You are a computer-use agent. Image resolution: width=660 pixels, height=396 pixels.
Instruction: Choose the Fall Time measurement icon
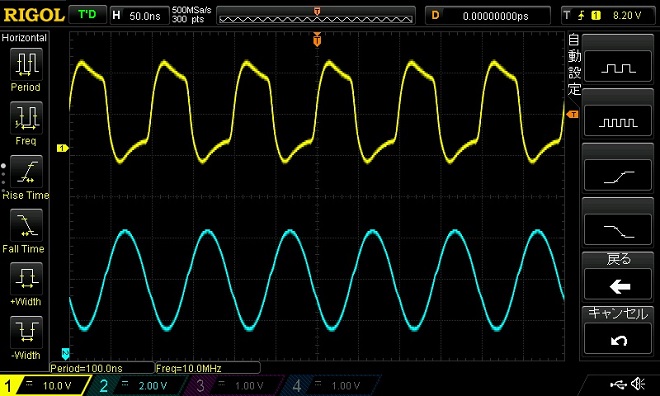[26, 225]
